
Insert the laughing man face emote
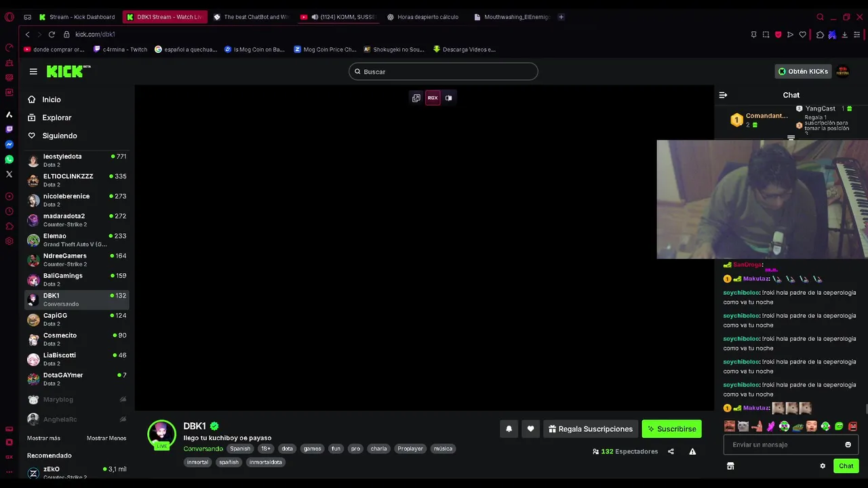(x=730, y=426)
